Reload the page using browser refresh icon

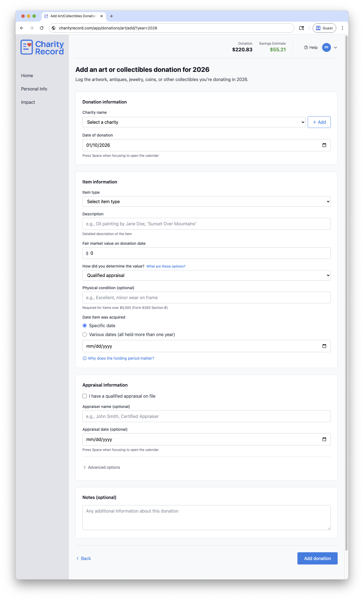42,28
